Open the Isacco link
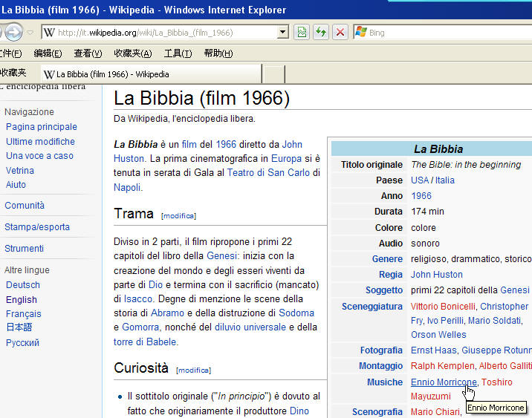532x418 pixels. [137, 298]
